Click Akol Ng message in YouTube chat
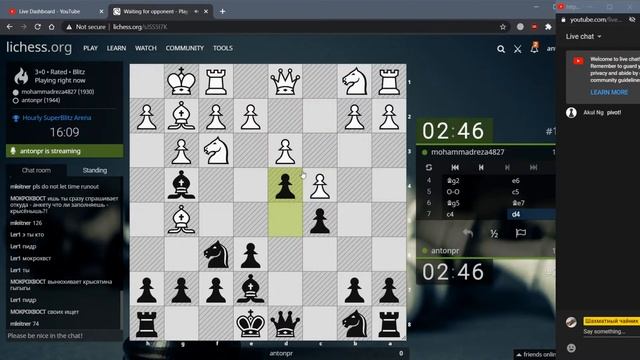Image resolution: width=640 pixels, height=360 pixels. coord(602,112)
